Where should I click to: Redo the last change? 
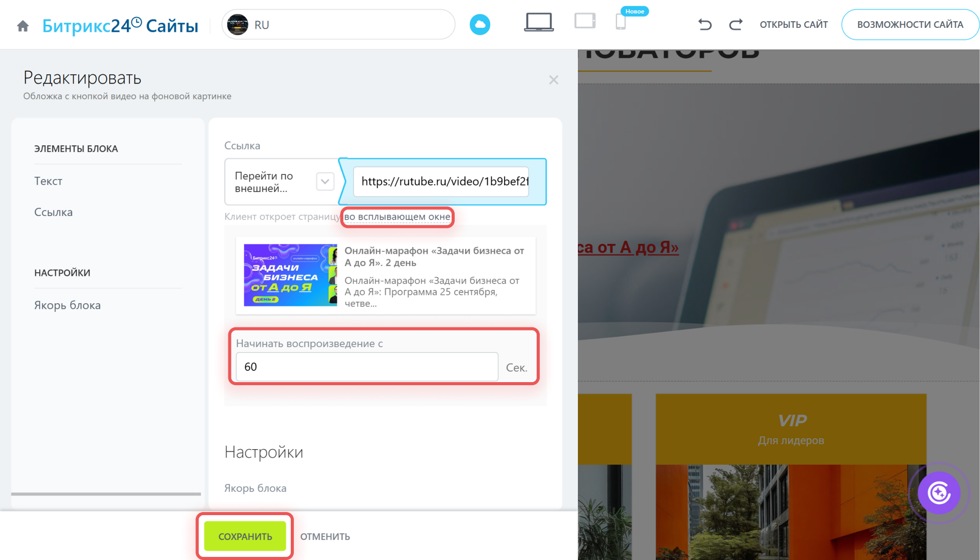pyautogui.click(x=736, y=24)
